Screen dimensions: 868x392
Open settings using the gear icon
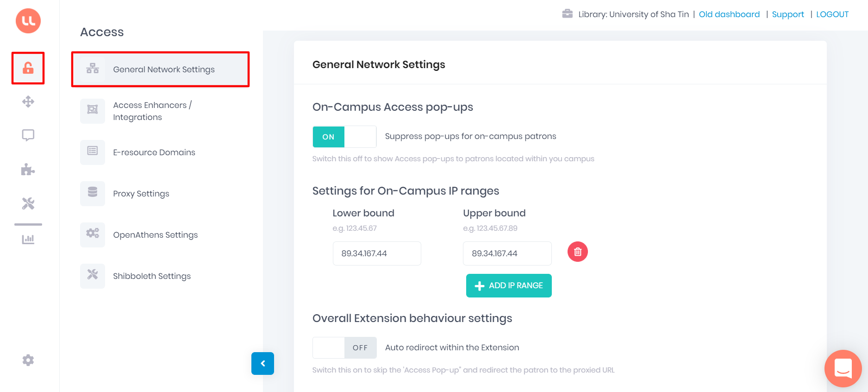click(28, 360)
